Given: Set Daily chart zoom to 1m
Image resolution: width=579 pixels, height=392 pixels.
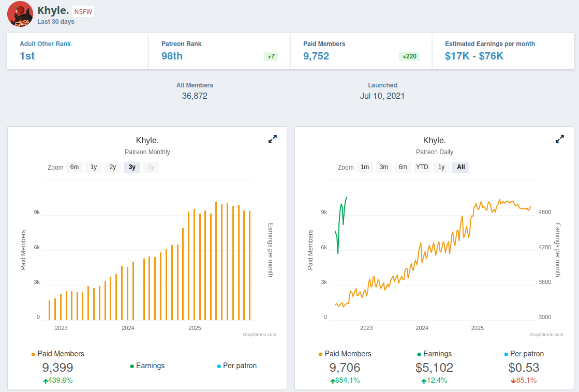Looking at the screenshot, I should 365,167.
